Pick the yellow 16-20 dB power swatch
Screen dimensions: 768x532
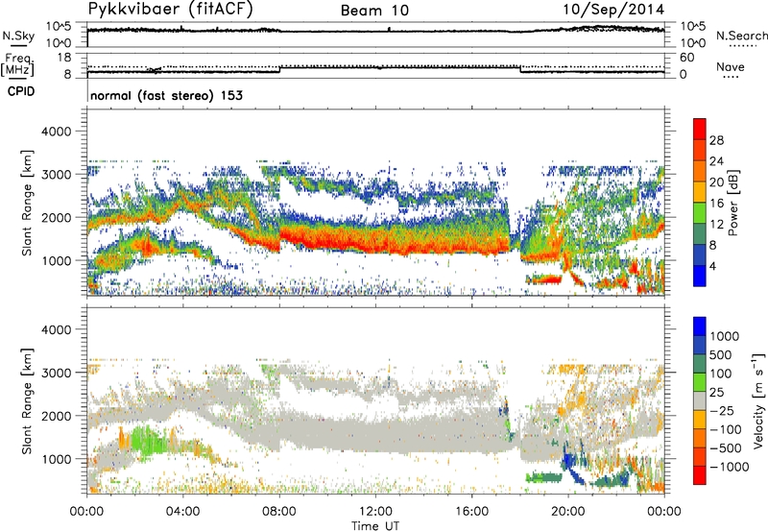[x=700, y=192]
